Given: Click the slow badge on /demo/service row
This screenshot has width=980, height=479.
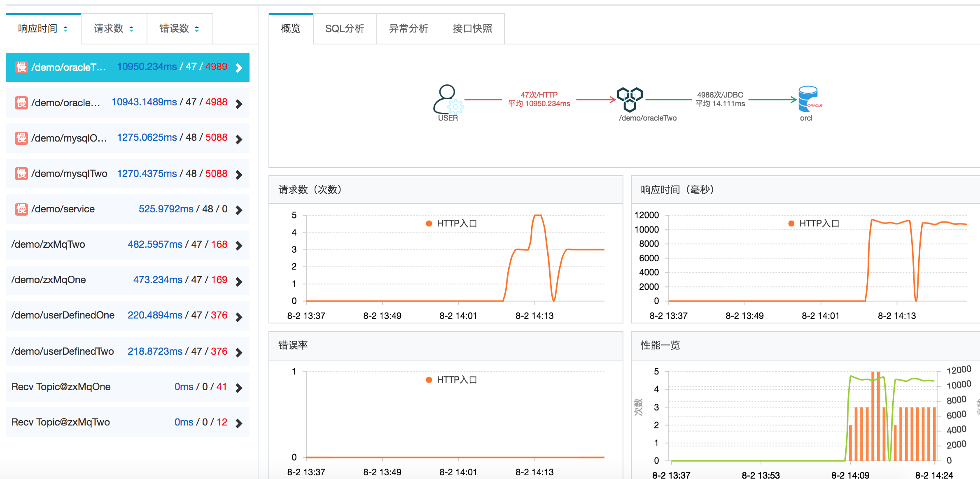Looking at the screenshot, I should pos(21,209).
